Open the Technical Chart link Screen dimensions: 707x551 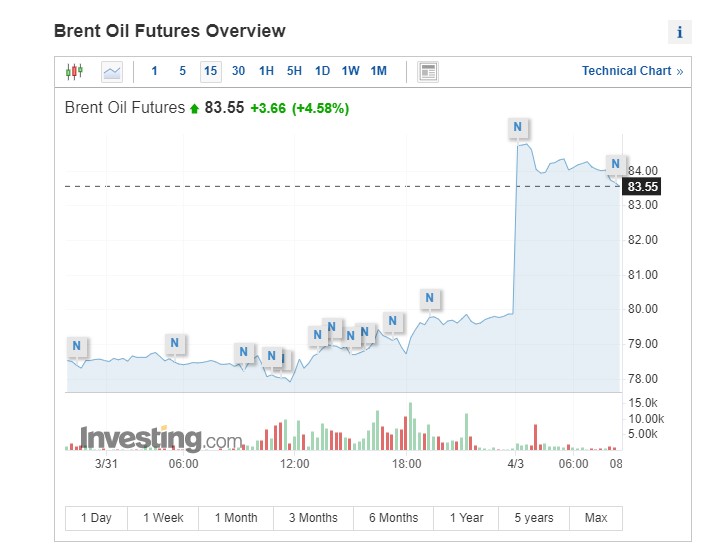(632, 71)
